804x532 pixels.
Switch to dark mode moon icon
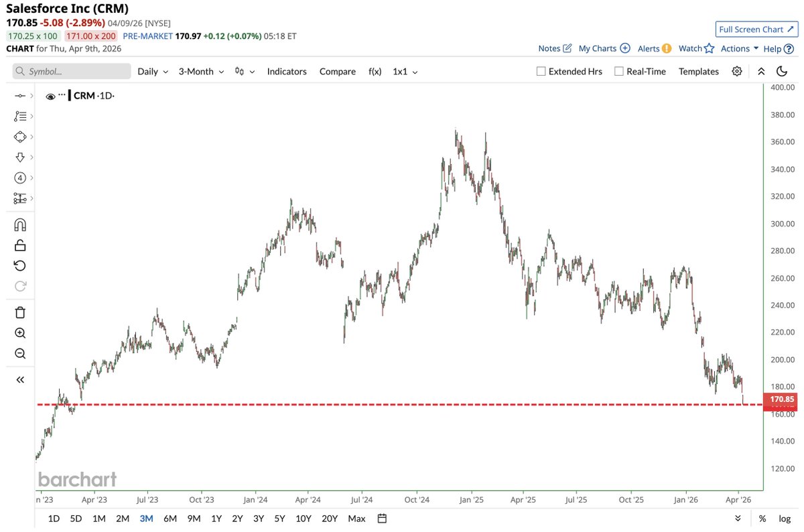(x=782, y=71)
